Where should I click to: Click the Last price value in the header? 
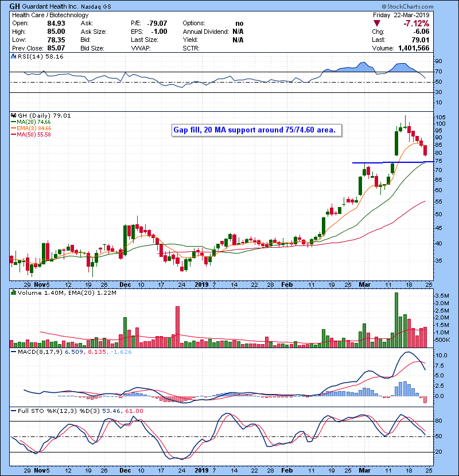pyautogui.click(x=421, y=40)
